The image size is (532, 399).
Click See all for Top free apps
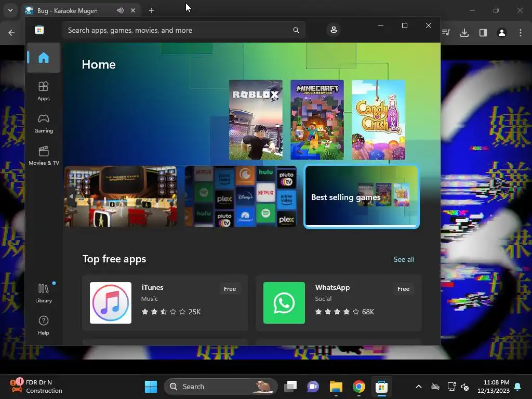click(404, 259)
